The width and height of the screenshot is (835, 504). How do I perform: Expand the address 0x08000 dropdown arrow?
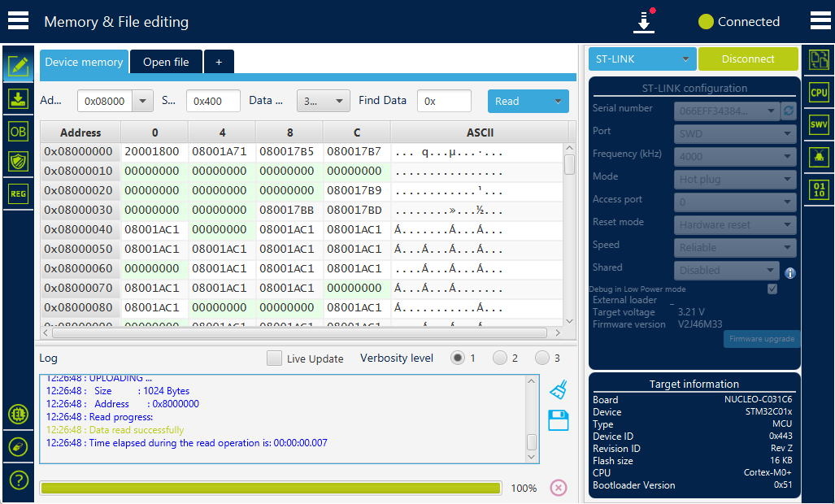click(142, 101)
